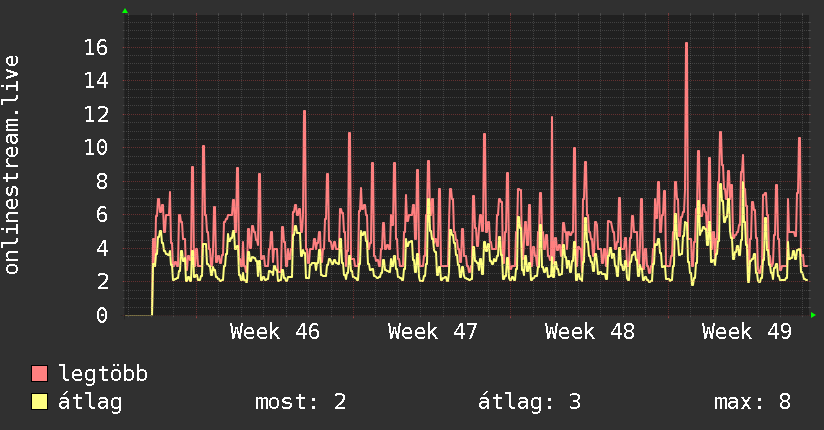The height and width of the screenshot is (430, 824).
Task: Select the legtöbb legend label
Action: 103,374
